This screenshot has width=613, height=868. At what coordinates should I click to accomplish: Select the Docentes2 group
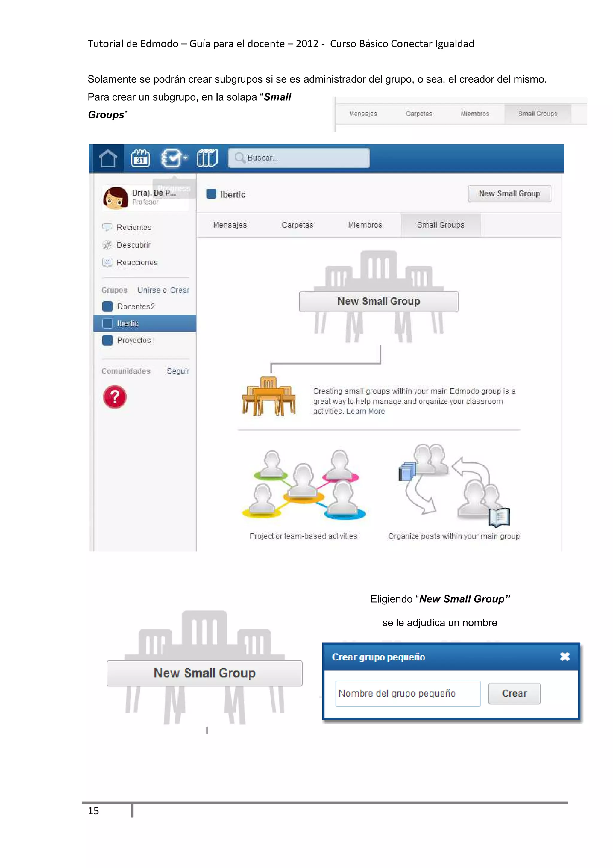[x=136, y=306]
